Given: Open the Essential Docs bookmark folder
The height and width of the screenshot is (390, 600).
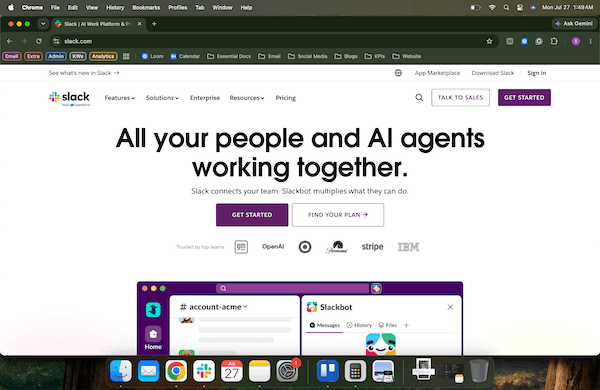Looking at the screenshot, I should tap(229, 56).
